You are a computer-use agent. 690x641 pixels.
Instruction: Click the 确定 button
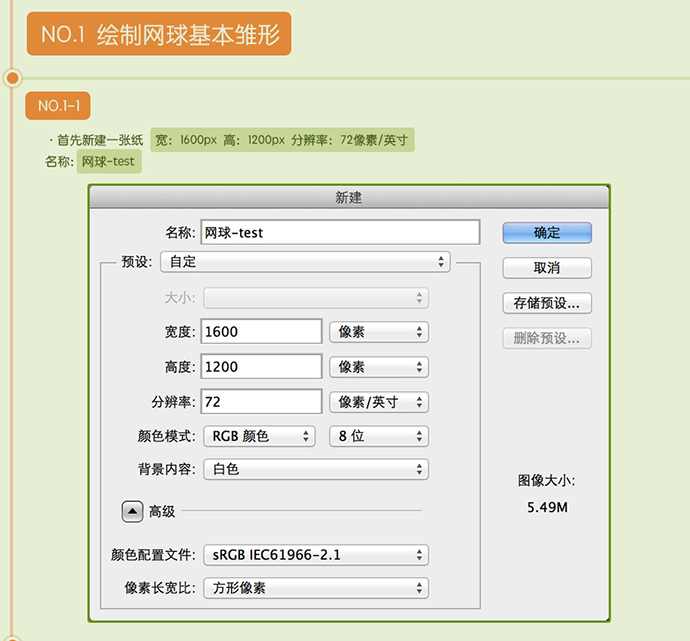[x=547, y=233]
